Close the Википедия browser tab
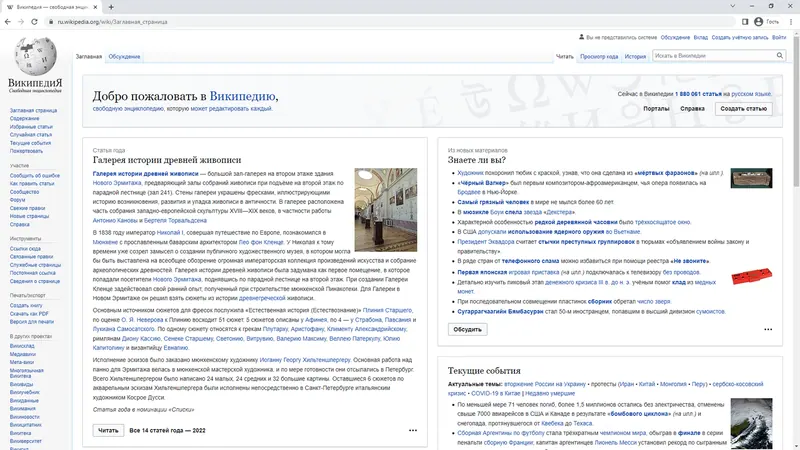Image resolution: width=800 pixels, height=450 pixels. click(x=95, y=7)
